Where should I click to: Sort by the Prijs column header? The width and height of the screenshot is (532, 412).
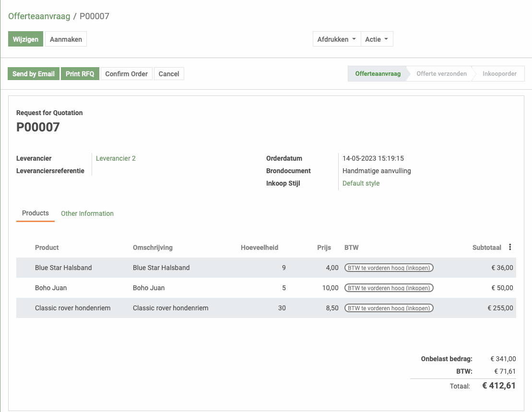324,247
